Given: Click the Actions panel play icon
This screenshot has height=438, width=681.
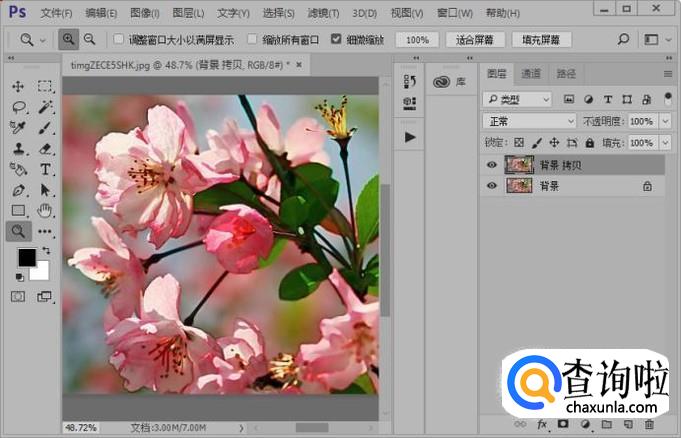Looking at the screenshot, I should [x=408, y=137].
